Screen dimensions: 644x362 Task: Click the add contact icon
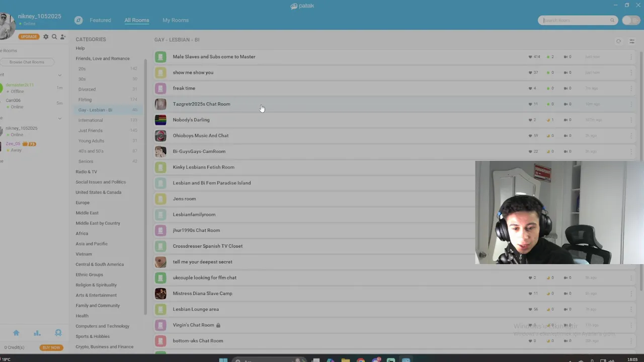coord(63,37)
